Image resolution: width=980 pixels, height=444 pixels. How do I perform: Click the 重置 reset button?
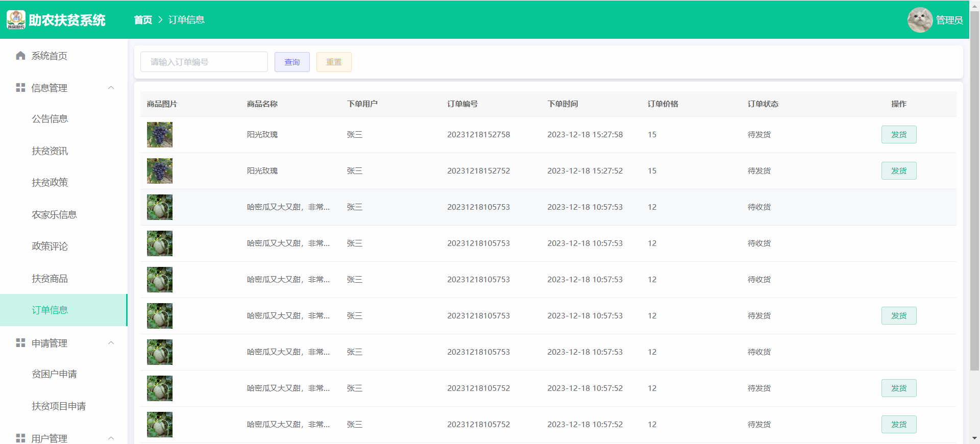click(334, 62)
